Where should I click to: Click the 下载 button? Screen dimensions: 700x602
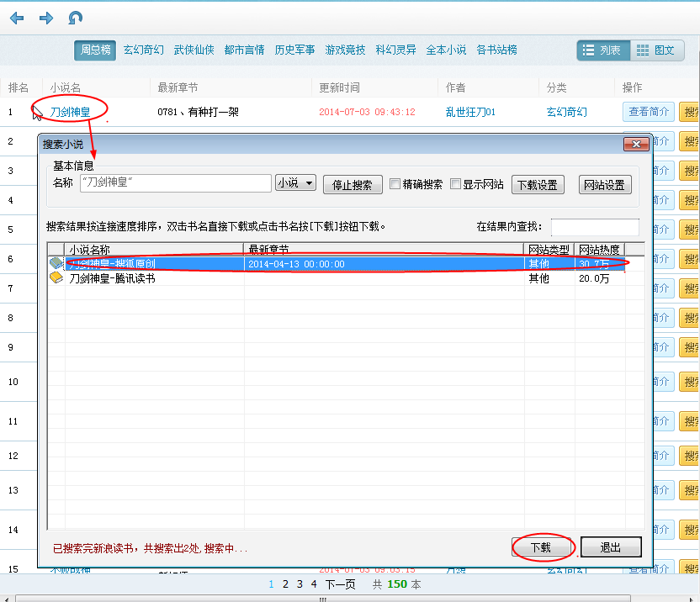pyautogui.click(x=541, y=547)
